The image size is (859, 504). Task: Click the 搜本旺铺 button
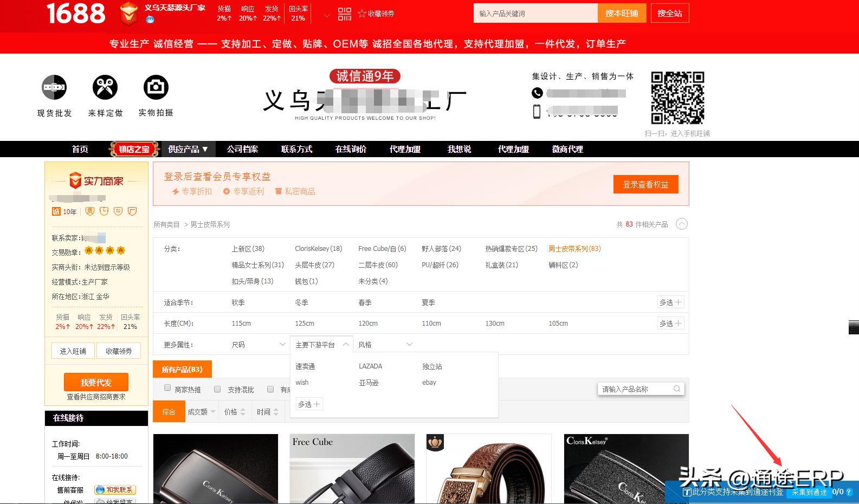(x=622, y=14)
